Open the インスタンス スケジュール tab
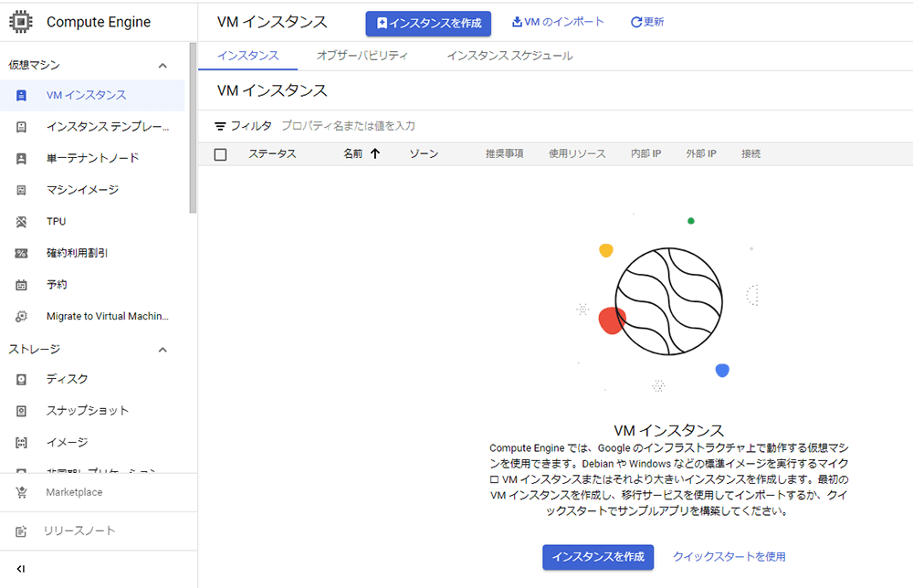This screenshot has width=913, height=588. tap(510, 56)
